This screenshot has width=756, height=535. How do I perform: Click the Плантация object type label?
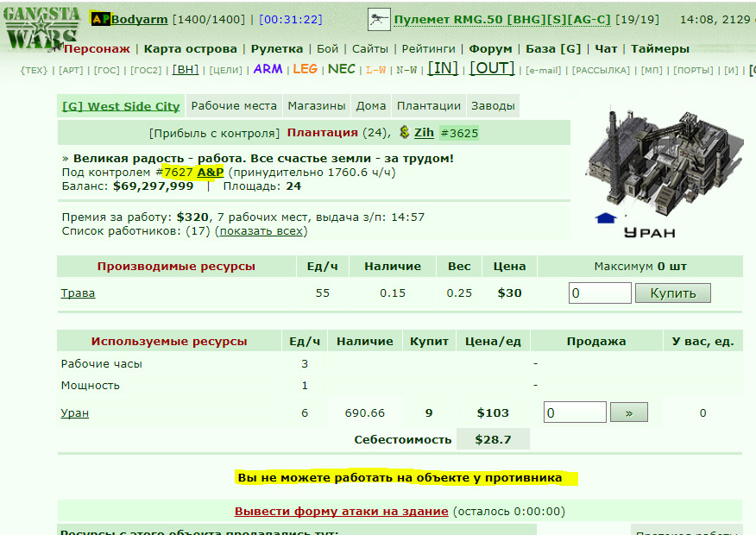pyautogui.click(x=323, y=133)
